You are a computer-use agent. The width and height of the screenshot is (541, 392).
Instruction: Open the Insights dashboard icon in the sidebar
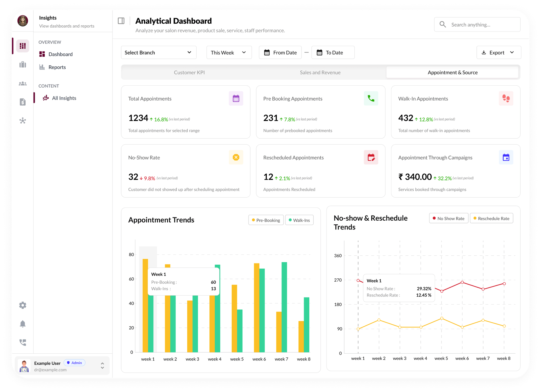click(23, 46)
